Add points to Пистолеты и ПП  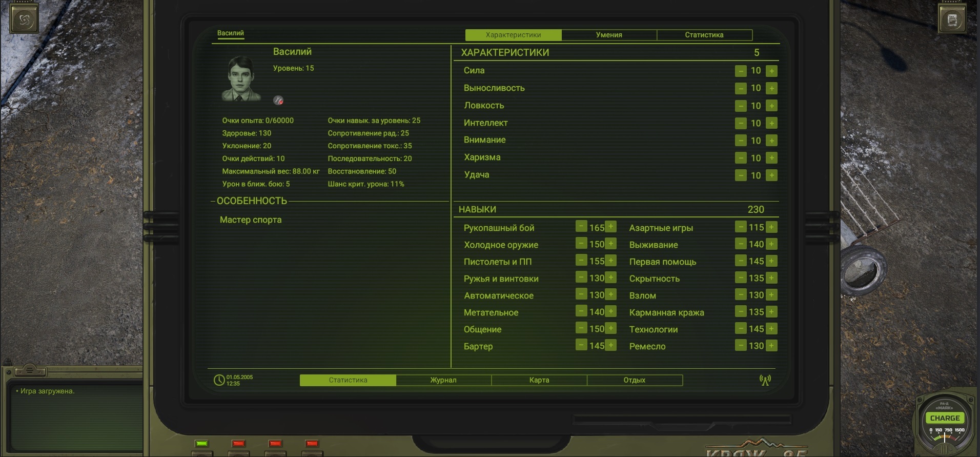(610, 261)
